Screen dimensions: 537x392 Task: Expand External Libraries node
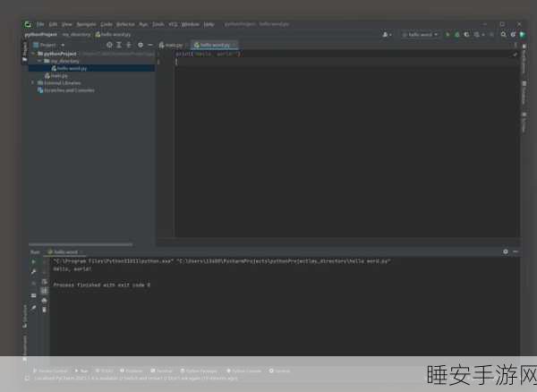pyautogui.click(x=33, y=83)
